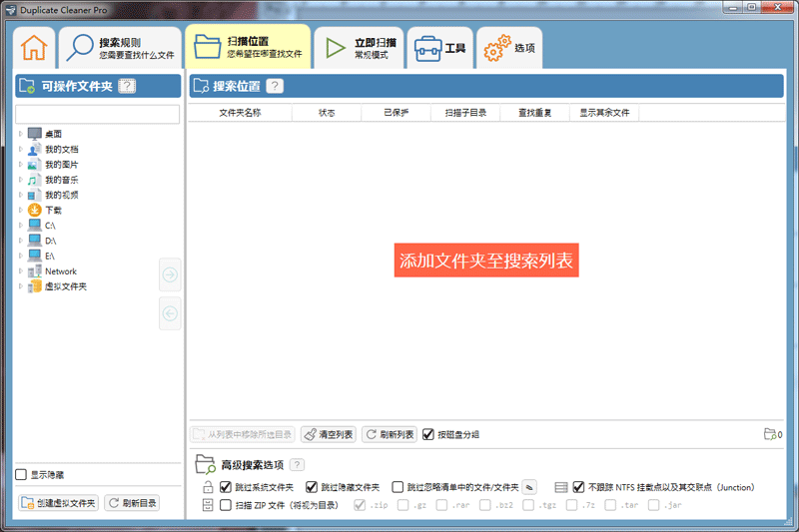The width and height of the screenshot is (799, 532).
Task: Open the 选项 settings tab
Action: tap(509, 48)
